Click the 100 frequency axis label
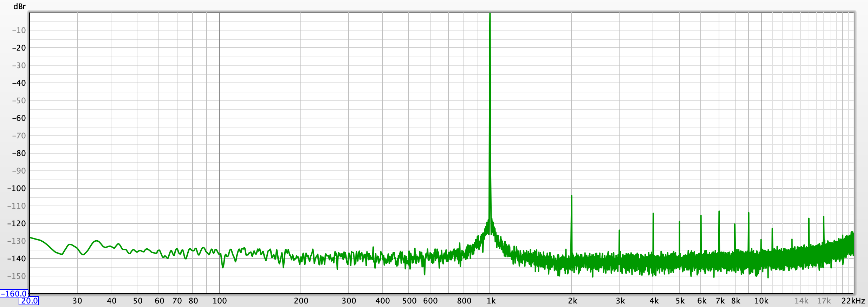This screenshot has width=868, height=307. point(220,301)
